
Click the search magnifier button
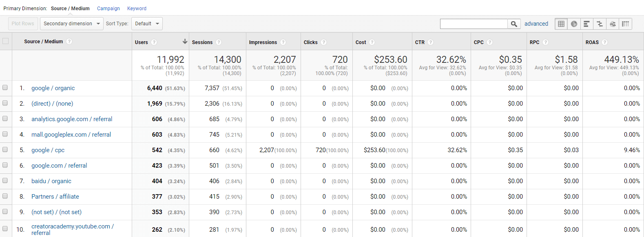(x=514, y=24)
